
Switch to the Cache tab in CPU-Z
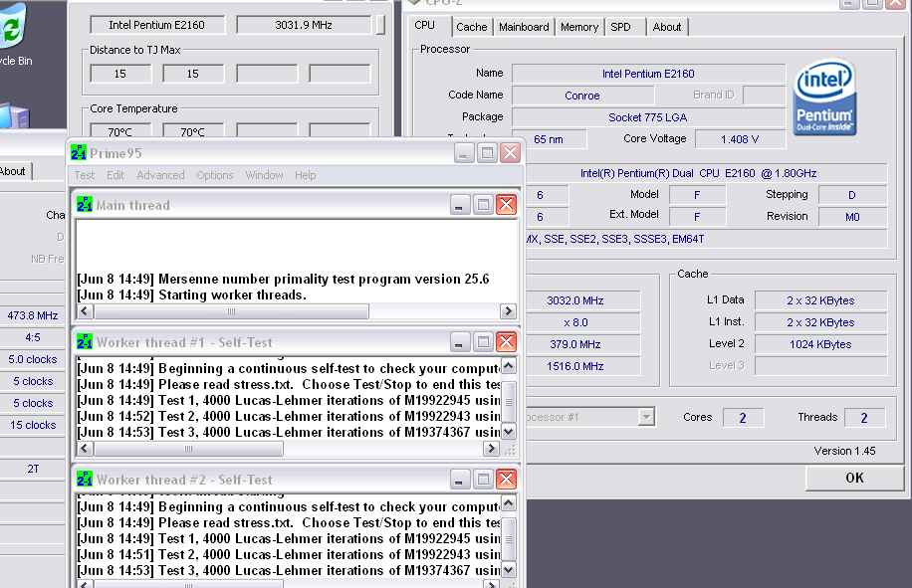pyautogui.click(x=472, y=27)
